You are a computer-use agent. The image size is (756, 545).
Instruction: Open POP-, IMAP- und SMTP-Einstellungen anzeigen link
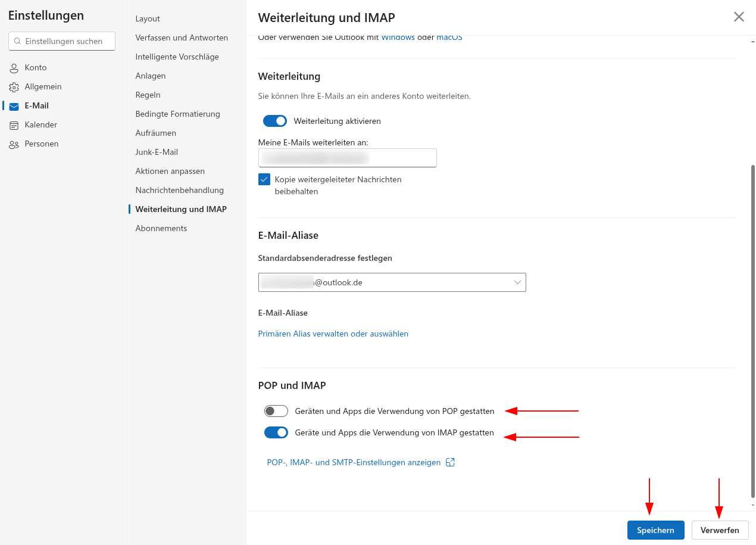[x=354, y=462]
